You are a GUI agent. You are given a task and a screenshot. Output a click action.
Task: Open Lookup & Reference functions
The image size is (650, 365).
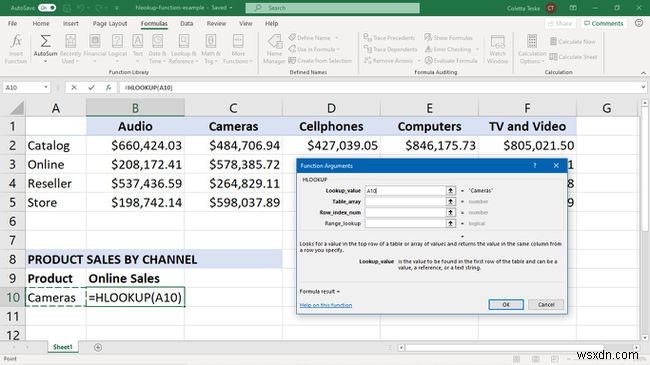[x=184, y=49]
